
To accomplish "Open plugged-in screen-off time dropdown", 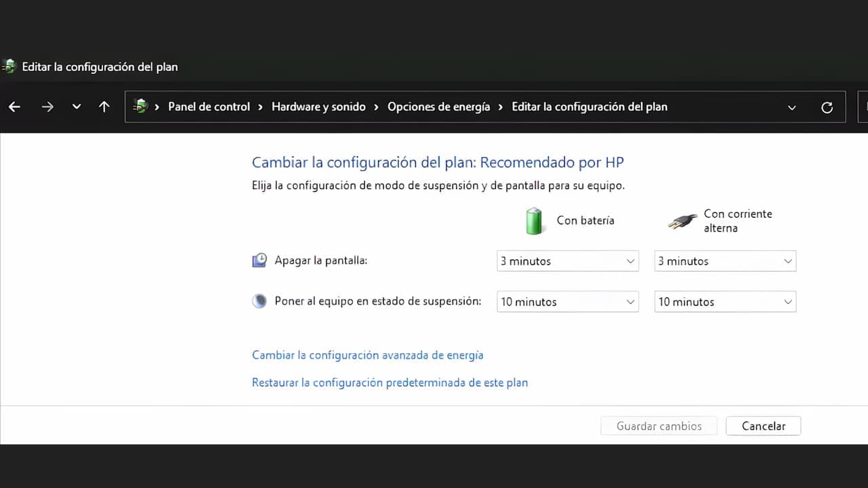I will point(725,261).
